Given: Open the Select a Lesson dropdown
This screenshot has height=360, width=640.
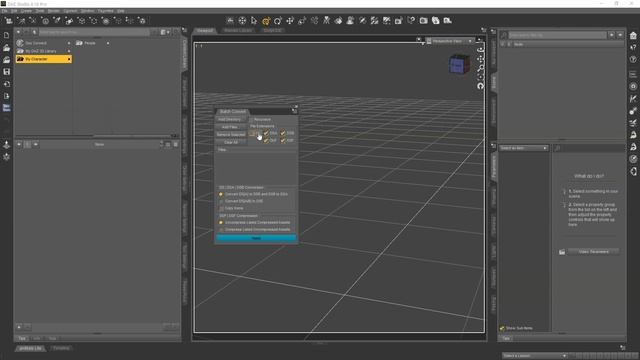Looking at the screenshot, I should point(535,356).
